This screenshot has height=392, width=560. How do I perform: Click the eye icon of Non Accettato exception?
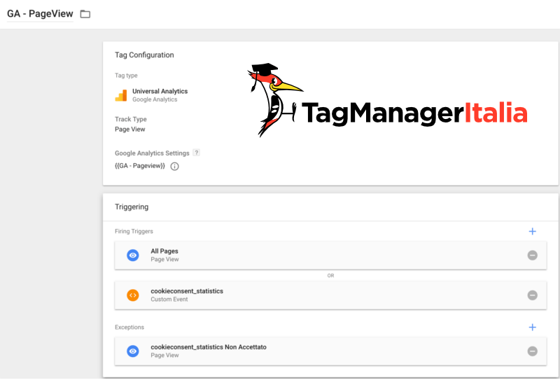(x=133, y=351)
